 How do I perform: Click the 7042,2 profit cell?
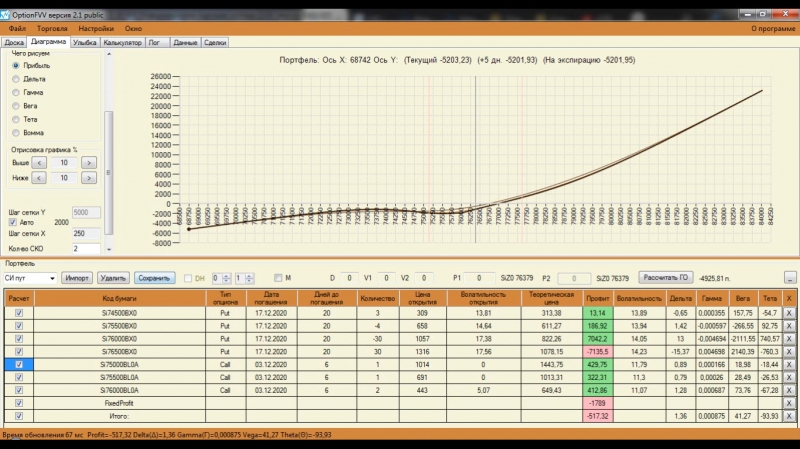pyautogui.click(x=597, y=339)
